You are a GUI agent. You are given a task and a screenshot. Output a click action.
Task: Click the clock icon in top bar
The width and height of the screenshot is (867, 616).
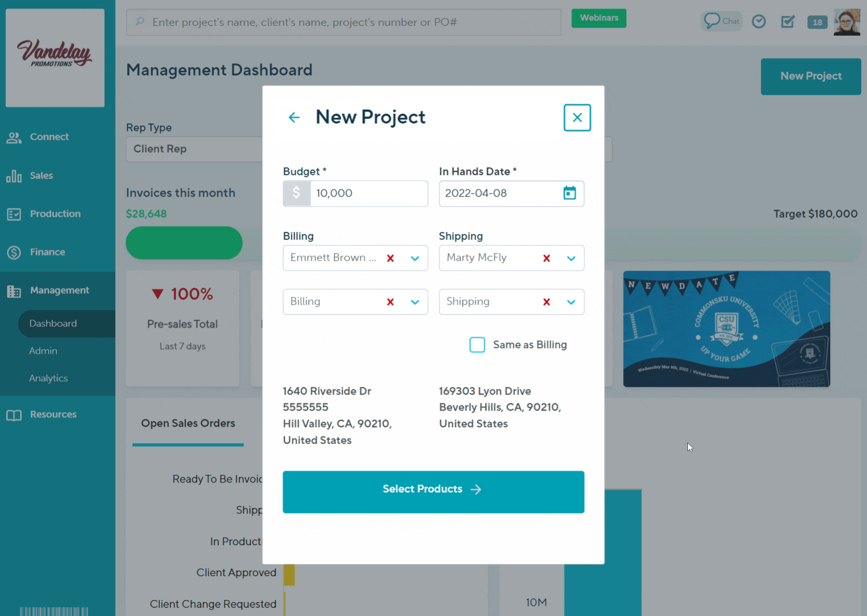(758, 22)
